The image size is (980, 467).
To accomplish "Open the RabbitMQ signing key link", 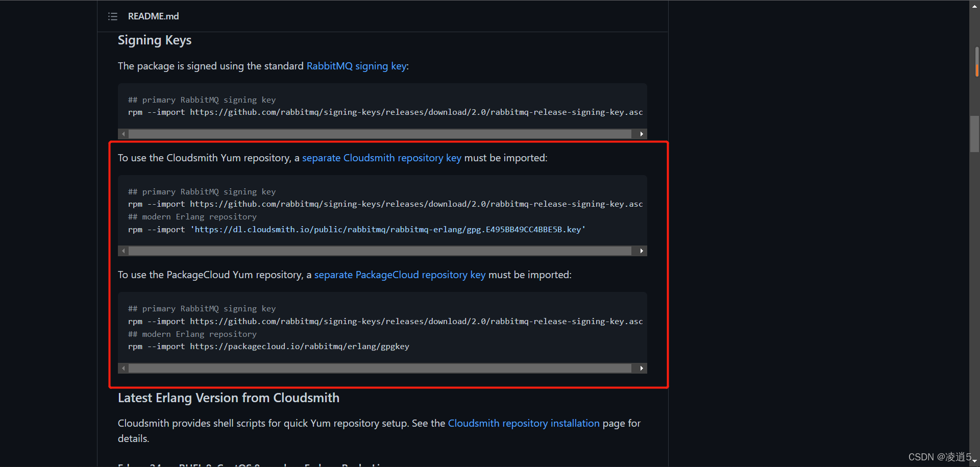I will [356, 66].
